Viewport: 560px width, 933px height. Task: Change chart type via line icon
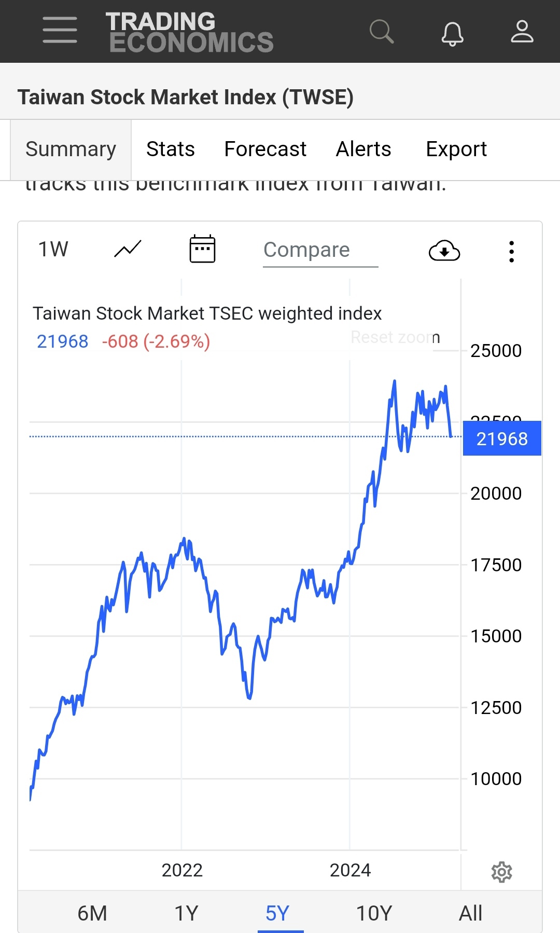pos(128,250)
